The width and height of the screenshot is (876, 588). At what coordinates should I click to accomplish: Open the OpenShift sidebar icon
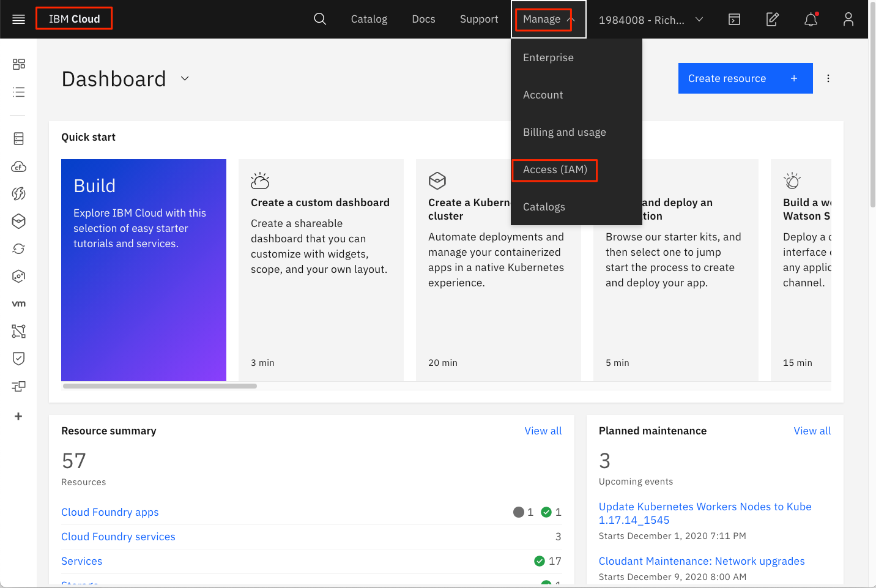(18, 276)
